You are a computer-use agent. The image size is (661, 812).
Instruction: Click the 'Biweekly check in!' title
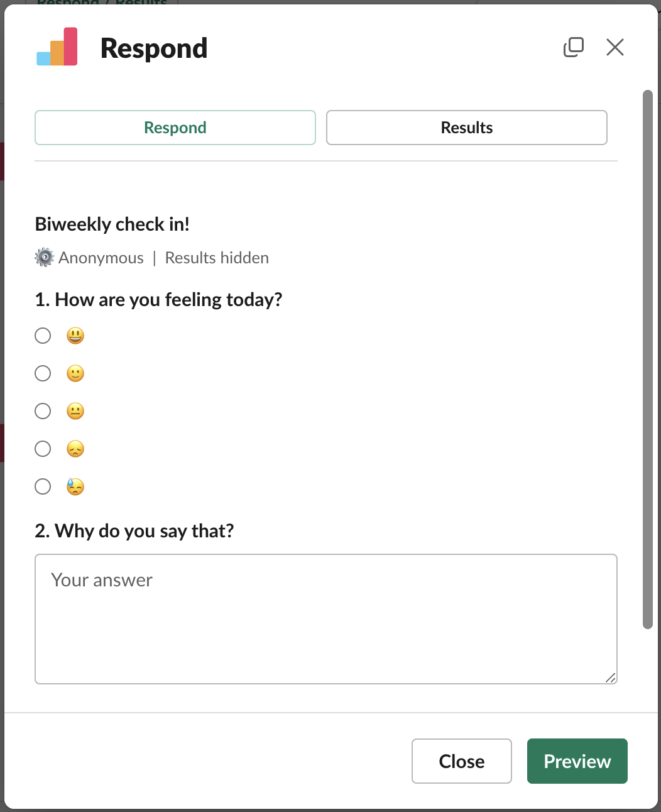(112, 224)
